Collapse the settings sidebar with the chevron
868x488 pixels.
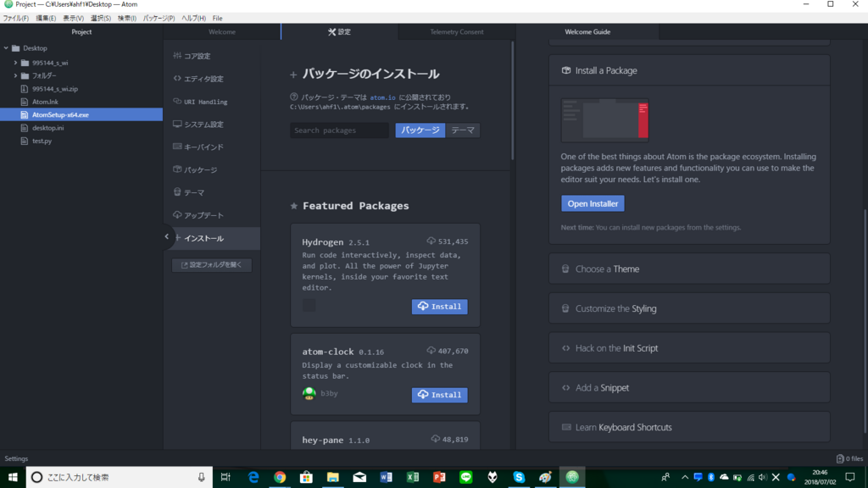(x=166, y=238)
